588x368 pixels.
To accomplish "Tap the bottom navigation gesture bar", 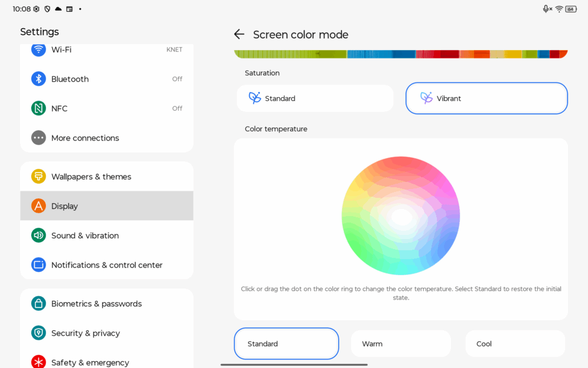I will coord(294,364).
